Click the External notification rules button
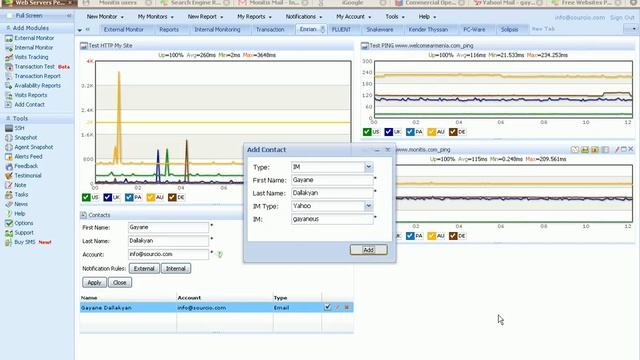The width and height of the screenshot is (640, 360). 144,269
